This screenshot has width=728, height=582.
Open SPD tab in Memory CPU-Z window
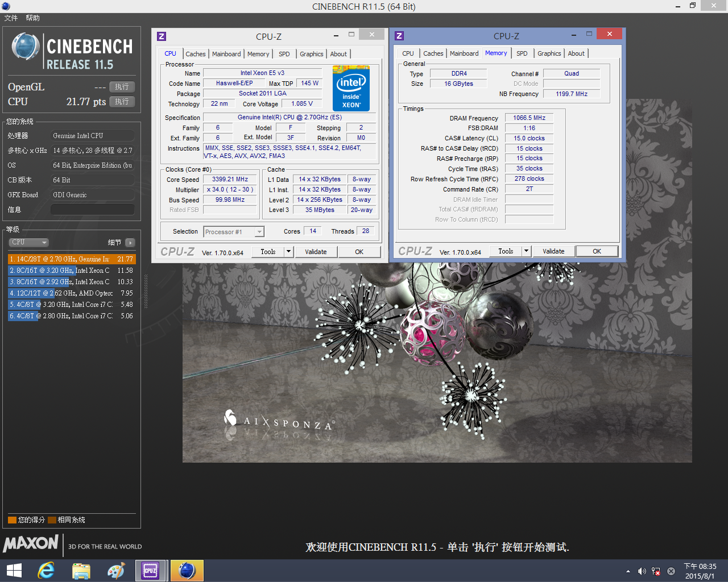coord(522,53)
